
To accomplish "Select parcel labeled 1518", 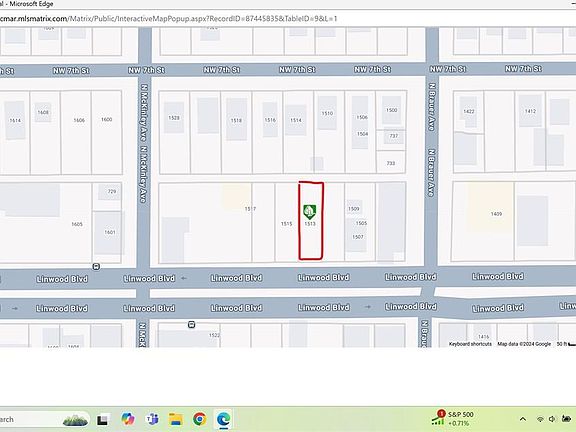I will click(x=236, y=120).
